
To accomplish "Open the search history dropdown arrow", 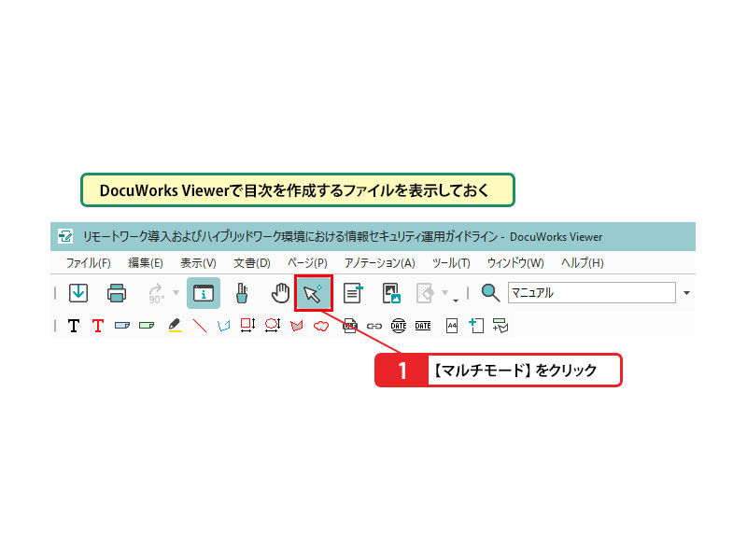I will [x=686, y=293].
